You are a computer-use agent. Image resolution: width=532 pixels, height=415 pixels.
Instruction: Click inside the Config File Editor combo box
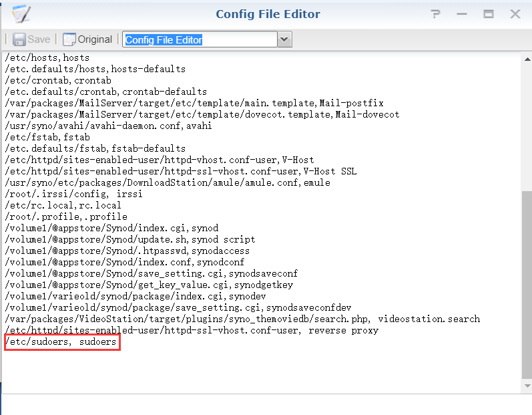click(200, 39)
